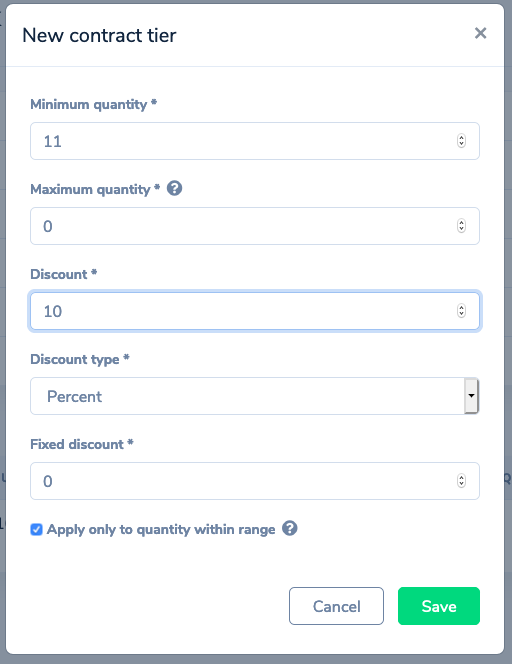Image resolution: width=512 pixels, height=664 pixels.
Task: Open the Discount type Percent dropdown
Action: click(x=255, y=396)
